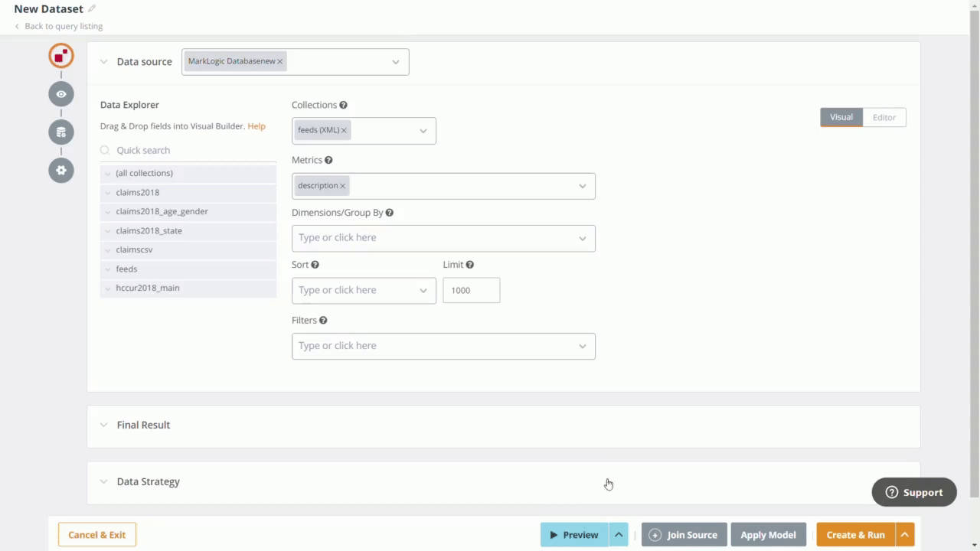980x551 pixels.
Task: Open Dimensions/Group By dropdown
Action: point(443,238)
